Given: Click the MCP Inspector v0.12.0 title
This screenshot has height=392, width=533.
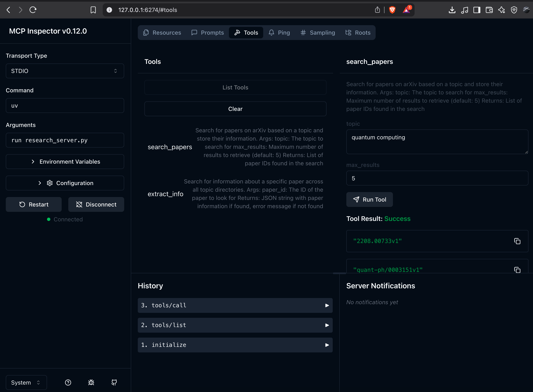Looking at the screenshot, I should click(x=48, y=31).
